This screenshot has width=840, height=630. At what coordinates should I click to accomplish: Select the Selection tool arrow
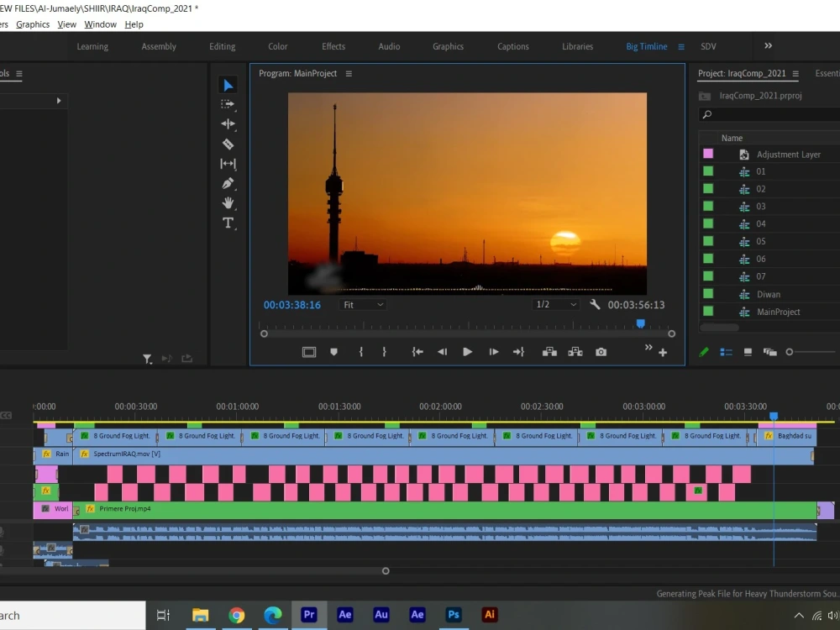[228, 85]
